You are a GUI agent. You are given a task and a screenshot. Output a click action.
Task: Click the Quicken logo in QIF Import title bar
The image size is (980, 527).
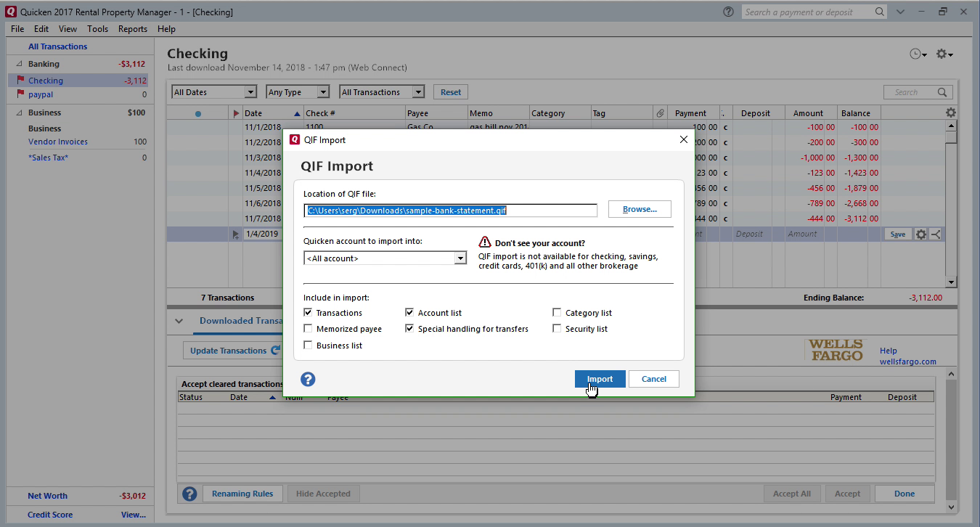click(295, 139)
